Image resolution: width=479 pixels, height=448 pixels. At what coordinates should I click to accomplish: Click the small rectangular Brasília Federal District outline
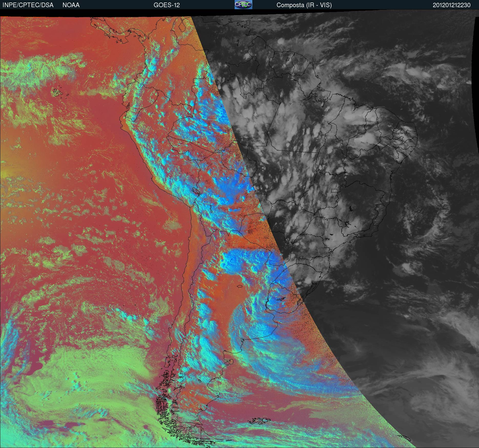pos(335,190)
